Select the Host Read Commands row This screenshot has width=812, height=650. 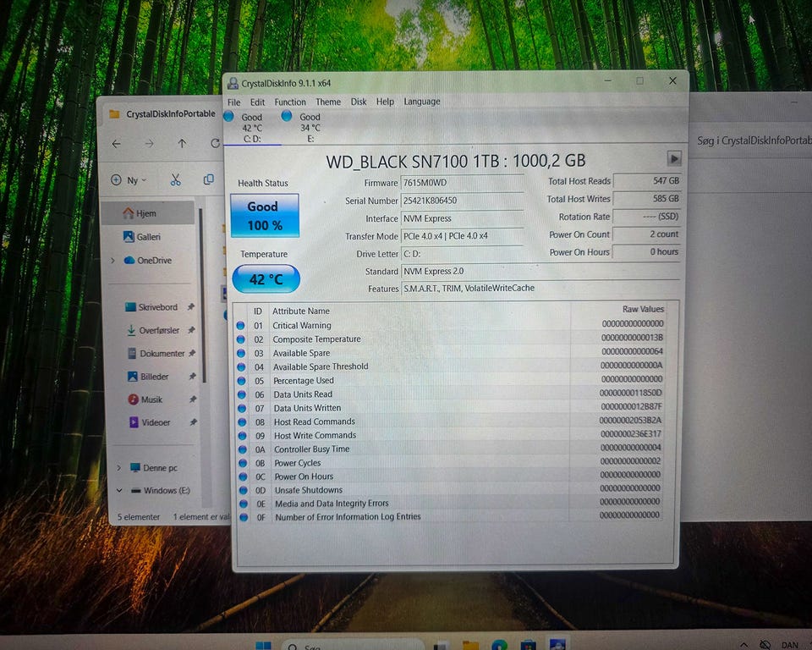point(449,421)
